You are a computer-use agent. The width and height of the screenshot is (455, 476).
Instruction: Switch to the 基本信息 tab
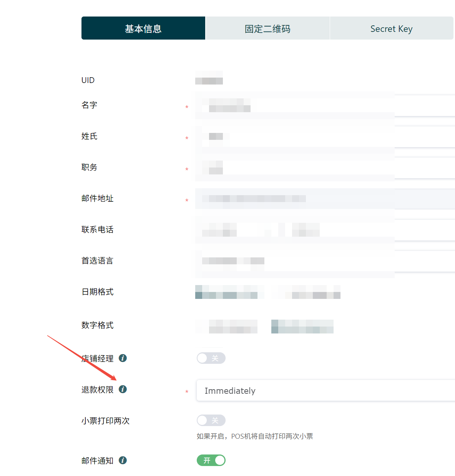pyautogui.click(x=143, y=28)
